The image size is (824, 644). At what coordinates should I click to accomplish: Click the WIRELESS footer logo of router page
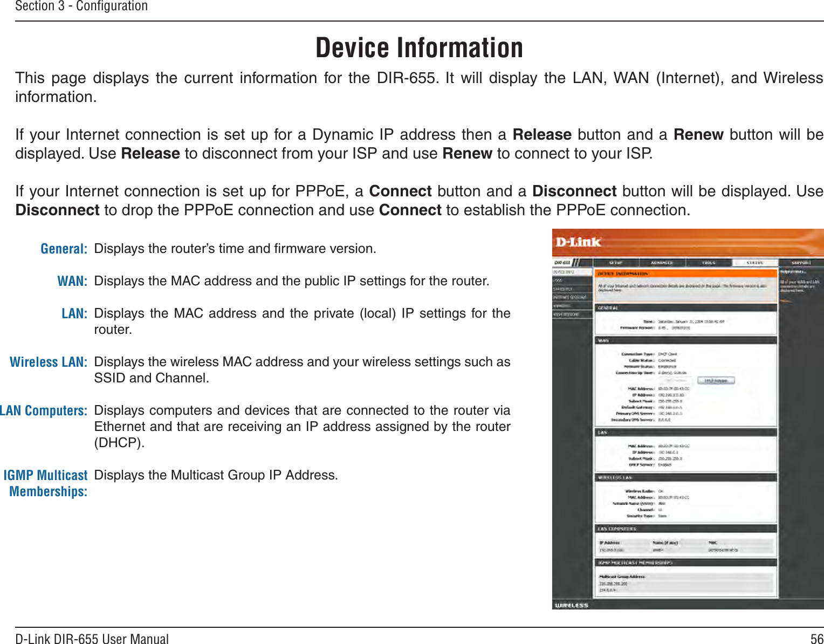572,605
